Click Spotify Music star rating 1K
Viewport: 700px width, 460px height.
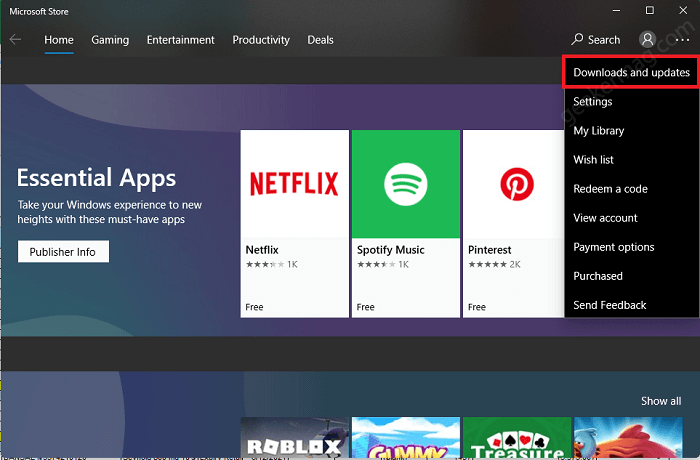pyautogui.click(x=383, y=264)
